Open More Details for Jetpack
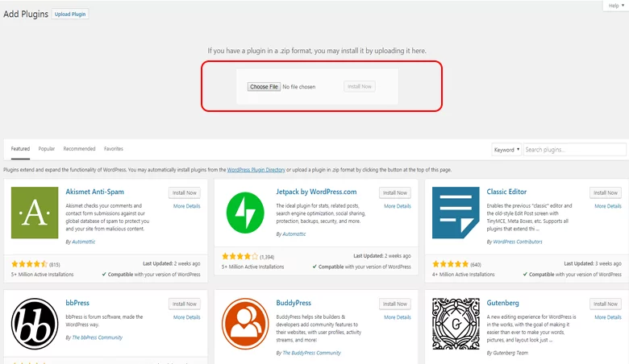The image size is (629, 364). click(x=397, y=206)
